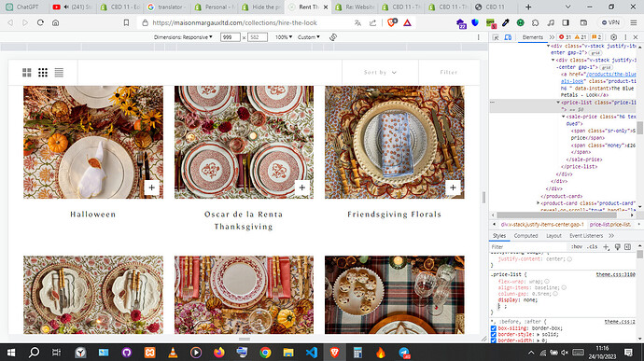The image size is (644, 361).
Task: Click the inspect element picker icon
Action: 496,37
